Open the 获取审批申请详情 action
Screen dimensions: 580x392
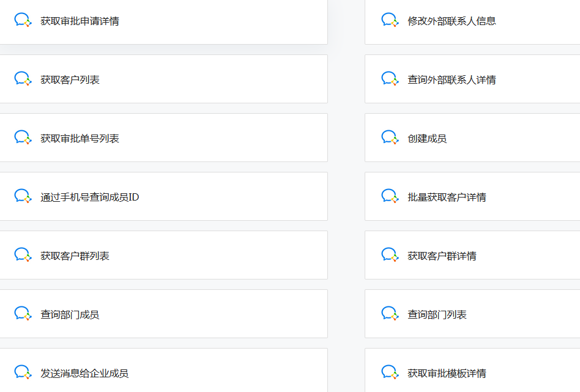(x=163, y=21)
